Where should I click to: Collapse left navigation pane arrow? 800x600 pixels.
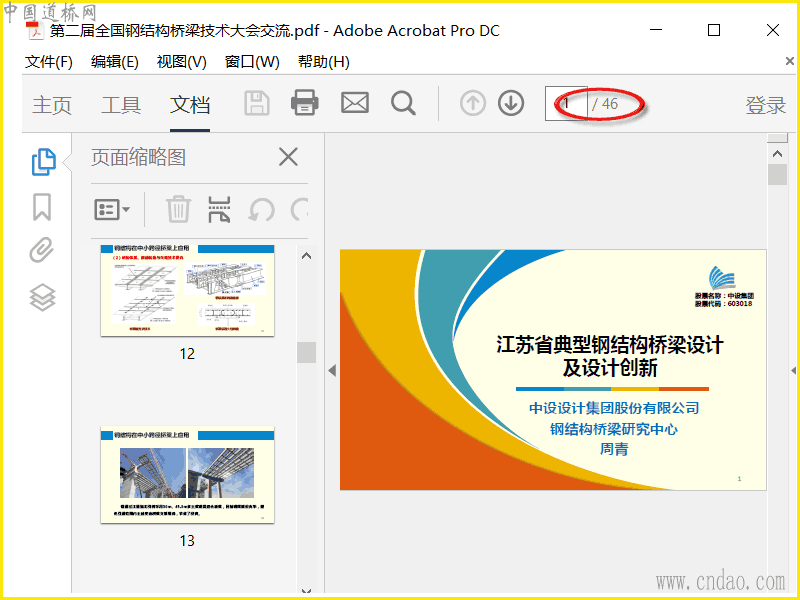click(332, 370)
